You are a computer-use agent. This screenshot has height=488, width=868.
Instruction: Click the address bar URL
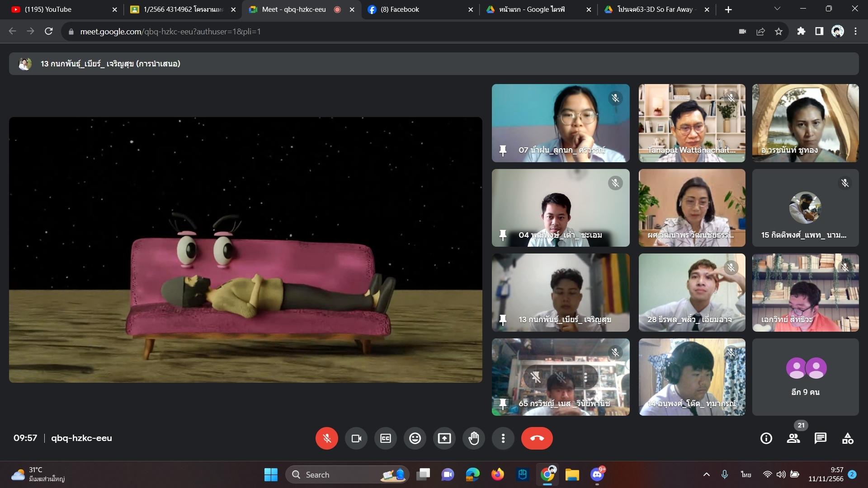point(170,32)
